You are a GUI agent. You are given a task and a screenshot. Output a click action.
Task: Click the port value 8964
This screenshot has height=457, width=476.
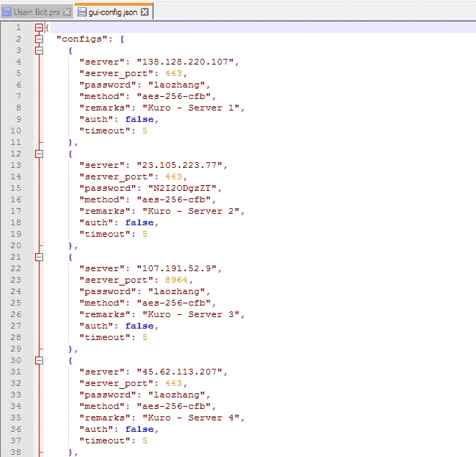point(177,280)
